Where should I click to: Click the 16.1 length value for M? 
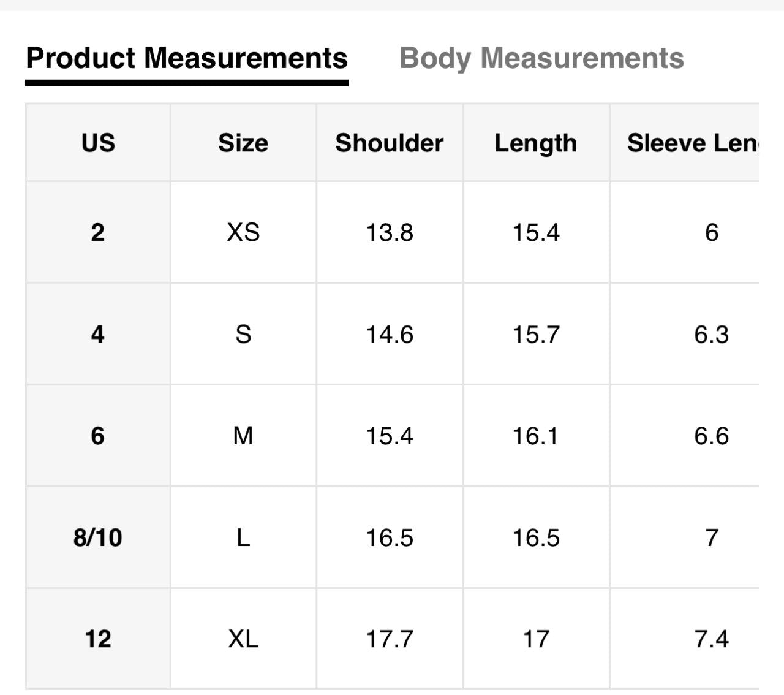[x=536, y=436]
